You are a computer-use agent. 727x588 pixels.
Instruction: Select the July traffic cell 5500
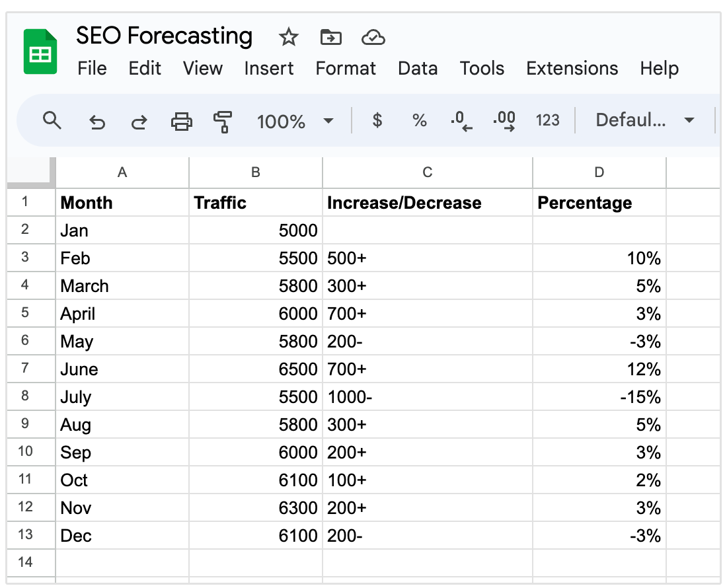pyautogui.click(x=256, y=397)
